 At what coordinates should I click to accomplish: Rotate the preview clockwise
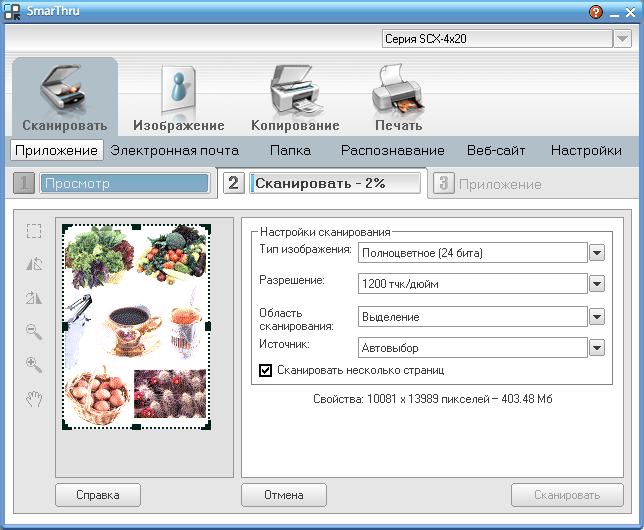coord(34,298)
